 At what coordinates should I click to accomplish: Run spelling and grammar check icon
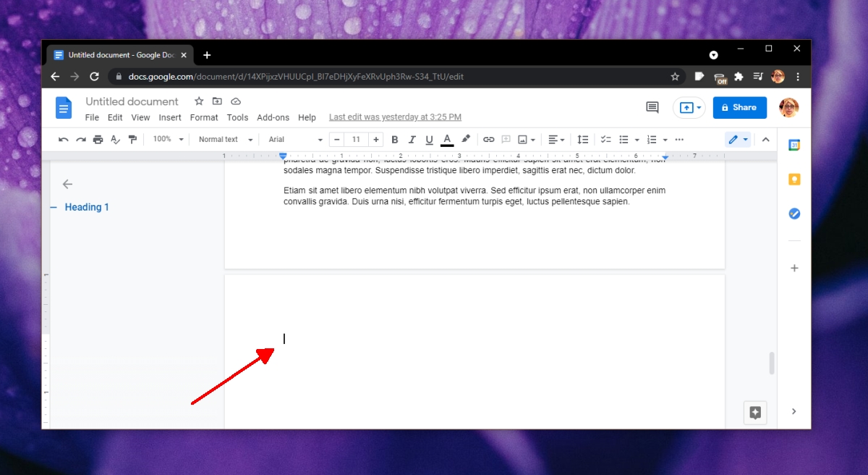115,139
